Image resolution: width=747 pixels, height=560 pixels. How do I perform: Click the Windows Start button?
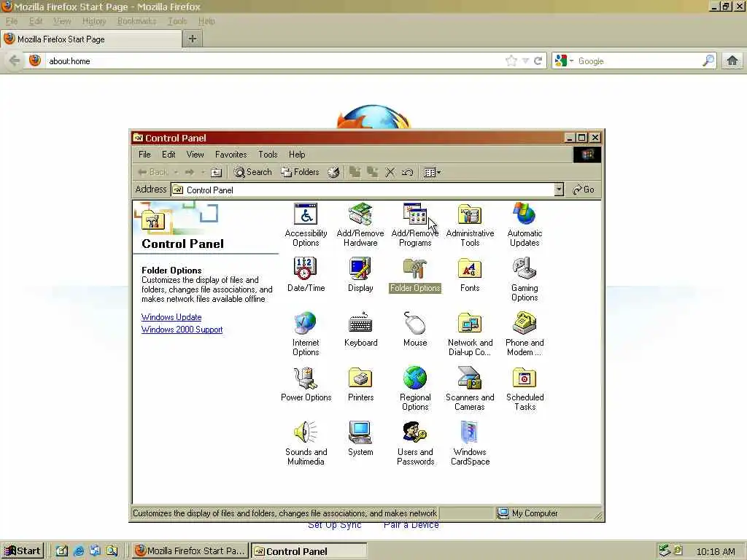(23, 551)
